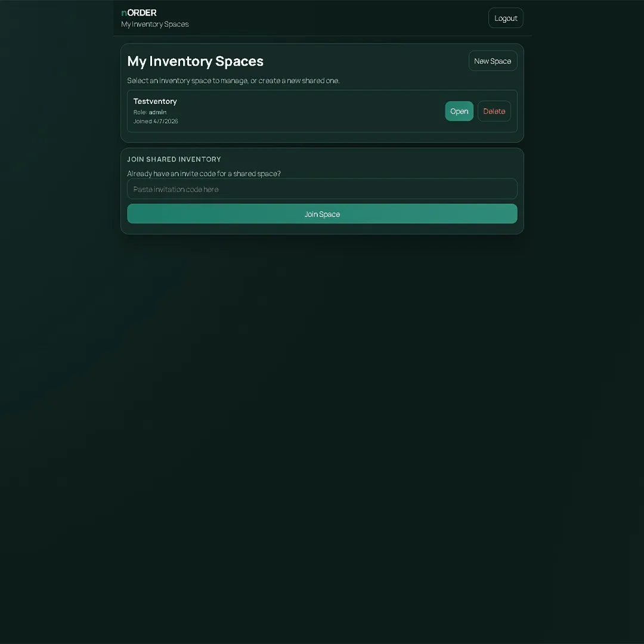The height and width of the screenshot is (644, 644).
Task: Click 'Already have an invite code' text
Action: [204, 174]
